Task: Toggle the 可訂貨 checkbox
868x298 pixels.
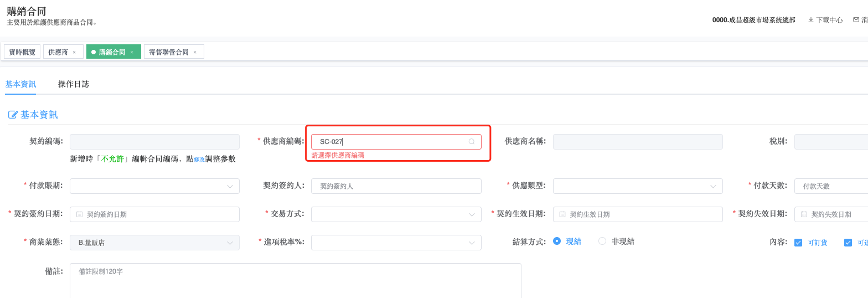Action: pyautogui.click(x=798, y=243)
